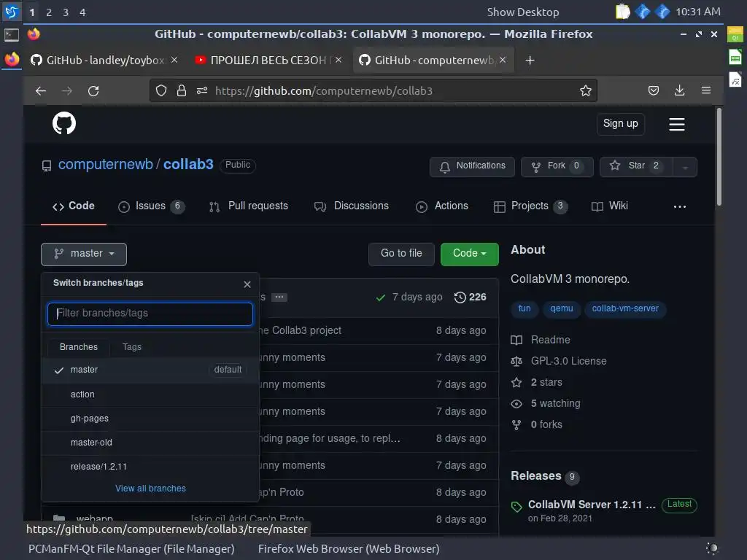Click the Sign up button
The width and height of the screenshot is (747, 560).
(620, 124)
